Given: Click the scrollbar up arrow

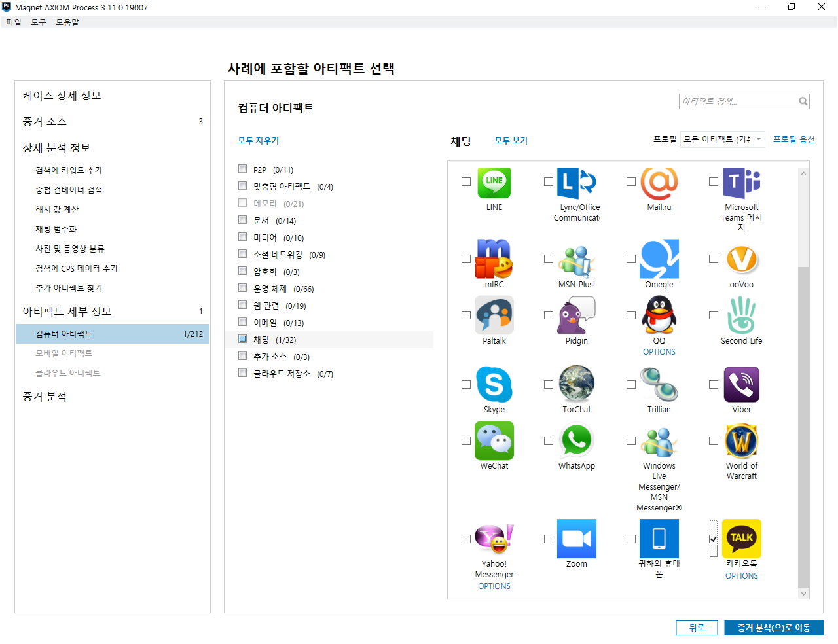Looking at the screenshot, I should [804, 173].
